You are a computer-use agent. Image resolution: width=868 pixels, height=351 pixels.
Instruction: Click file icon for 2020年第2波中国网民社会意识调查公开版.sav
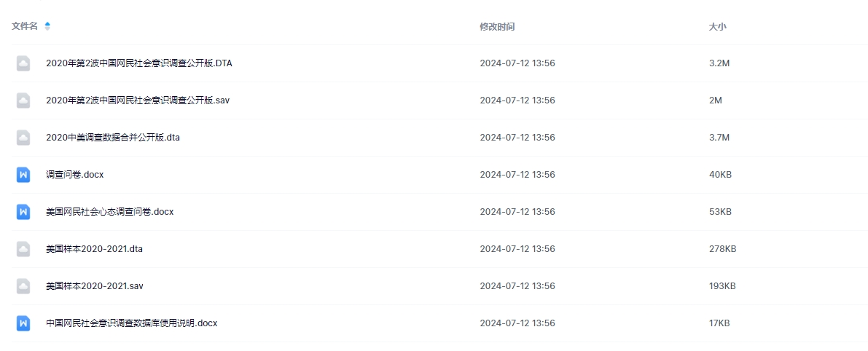[23, 100]
